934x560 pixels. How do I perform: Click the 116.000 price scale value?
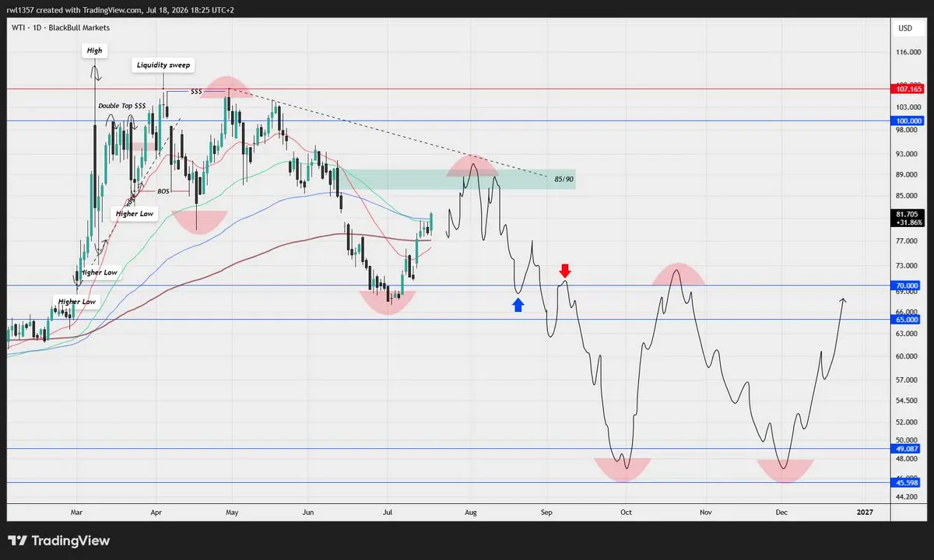click(x=908, y=52)
